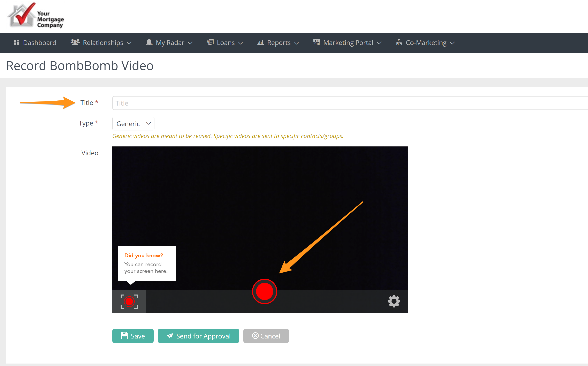Click Send for Approval button

pos(198,336)
